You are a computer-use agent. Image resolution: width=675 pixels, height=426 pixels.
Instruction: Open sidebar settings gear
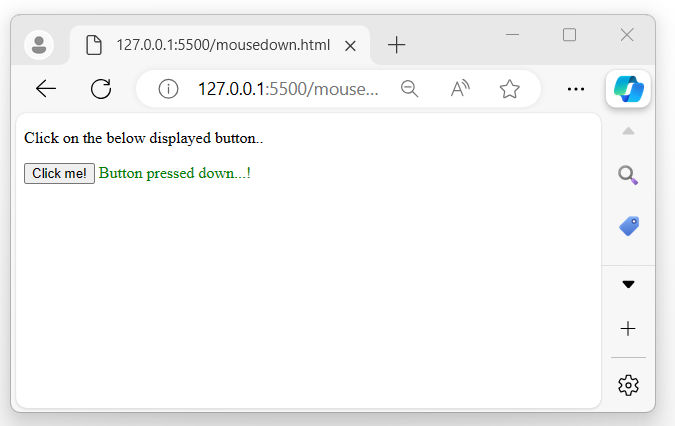(628, 385)
